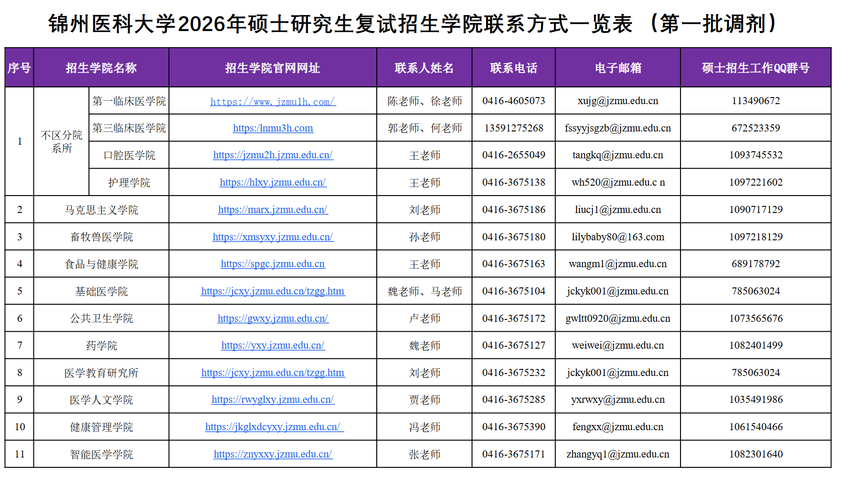
Task: Click the 不区分院系所 merged cell
Action: pos(62,141)
